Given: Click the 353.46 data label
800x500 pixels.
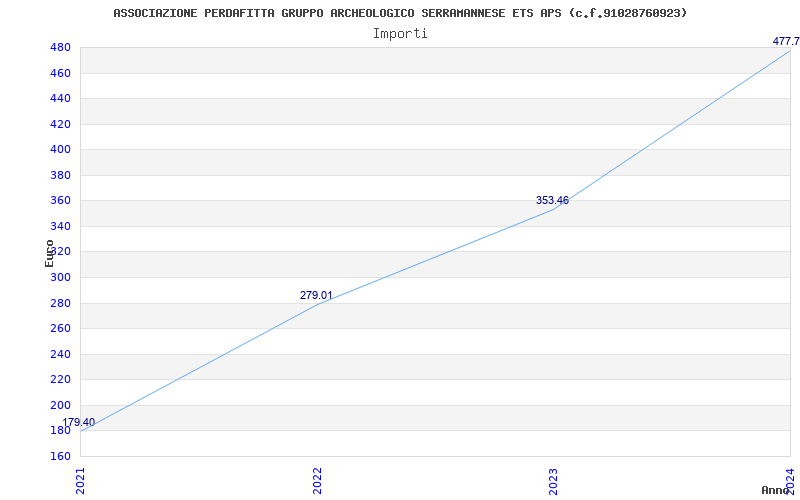Looking at the screenshot, I should [552, 201].
